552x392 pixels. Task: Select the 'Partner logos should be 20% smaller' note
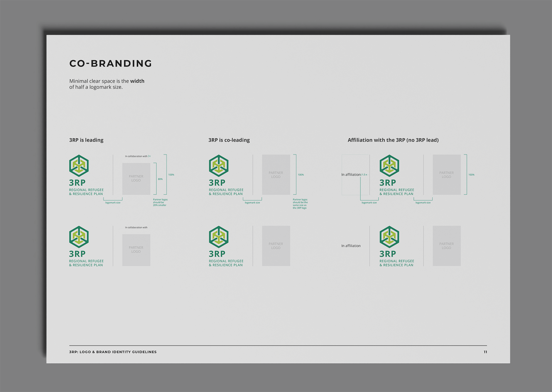click(x=160, y=202)
